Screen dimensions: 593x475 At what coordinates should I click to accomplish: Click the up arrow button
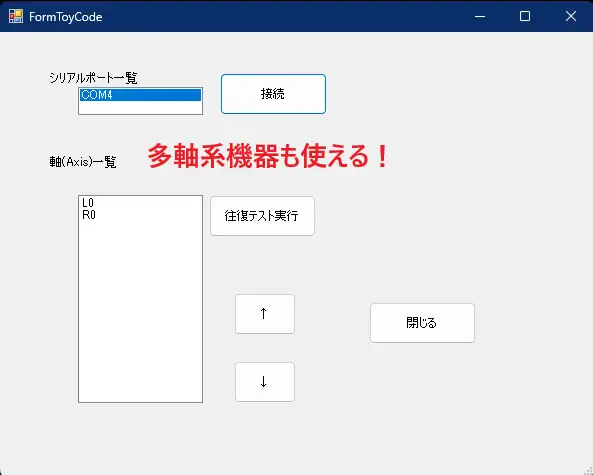[265, 314]
